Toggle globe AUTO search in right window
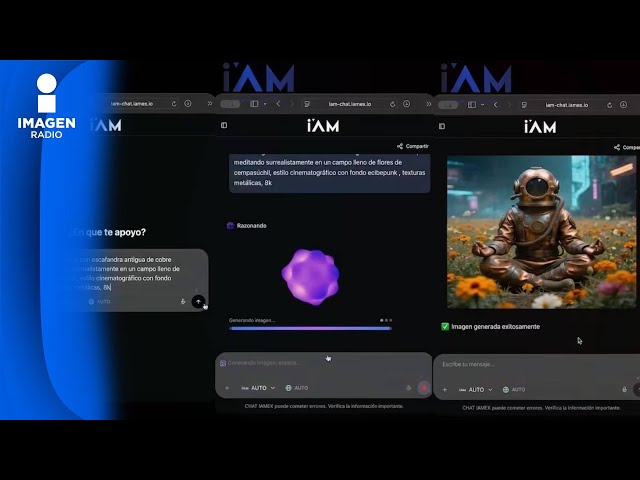The width and height of the screenshot is (640, 480). pos(514,390)
